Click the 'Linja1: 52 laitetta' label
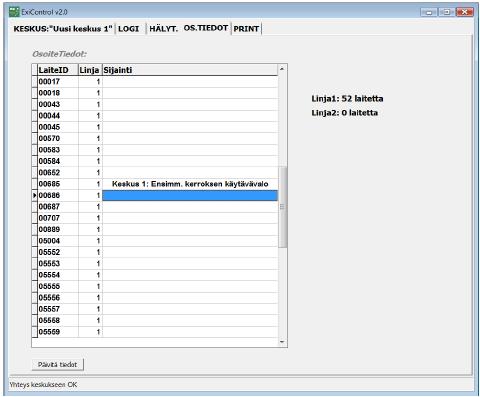Screen dimensions: 480x397 (x=347, y=99)
